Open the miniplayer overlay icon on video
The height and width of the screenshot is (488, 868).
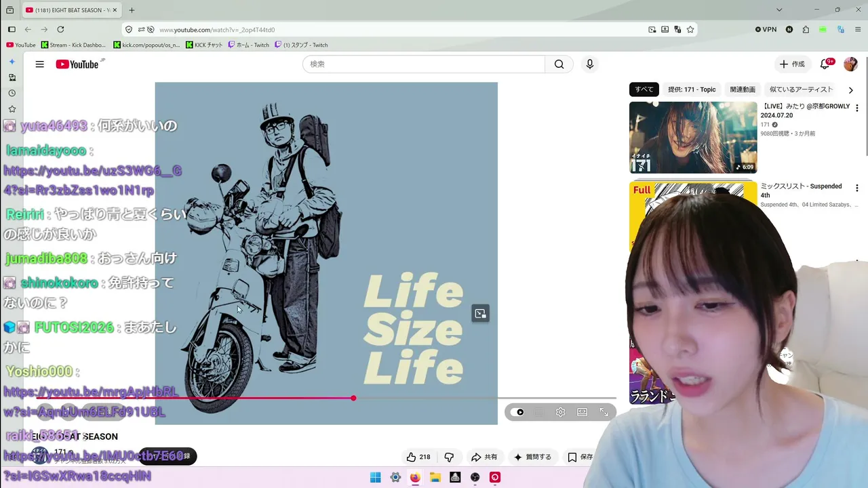pos(480,313)
